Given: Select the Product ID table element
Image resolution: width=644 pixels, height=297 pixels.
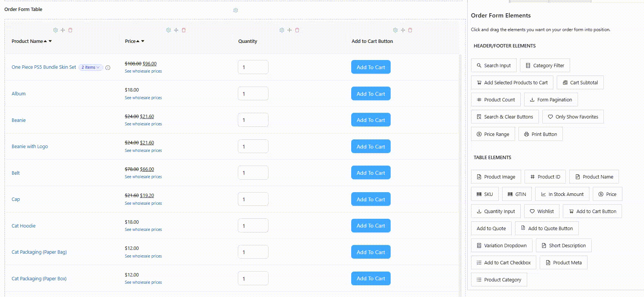Looking at the screenshot, I should pos(545,177).
